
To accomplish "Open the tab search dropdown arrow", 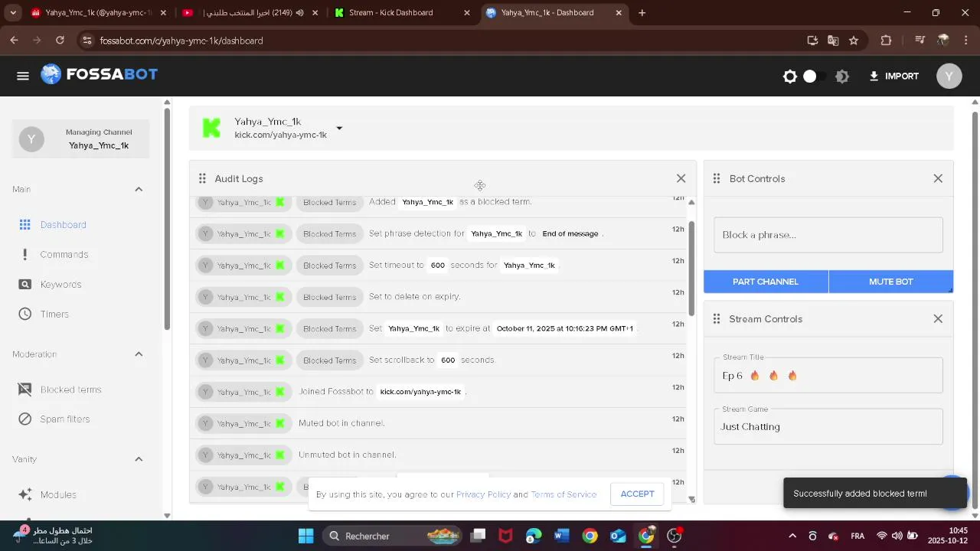I will click(13, 13).
